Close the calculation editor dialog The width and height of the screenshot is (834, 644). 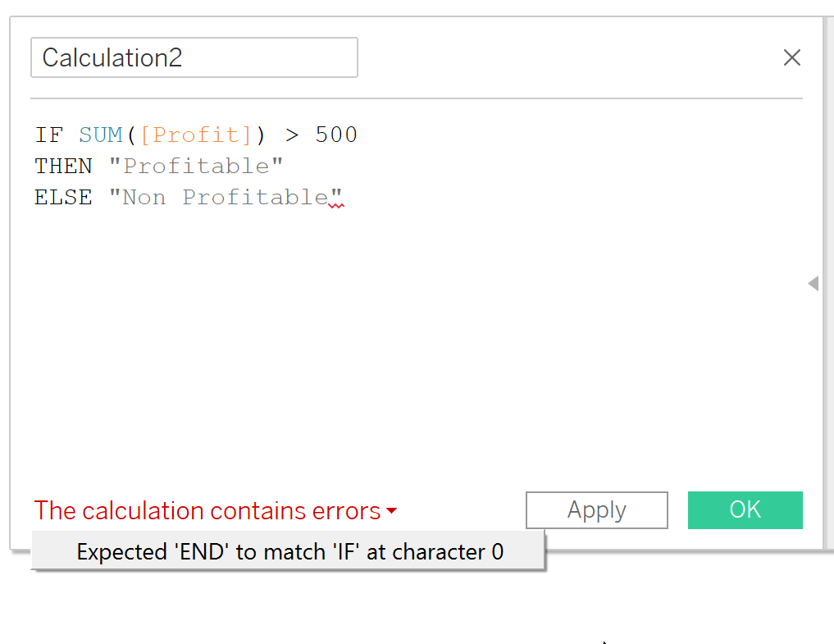point(791,57)
